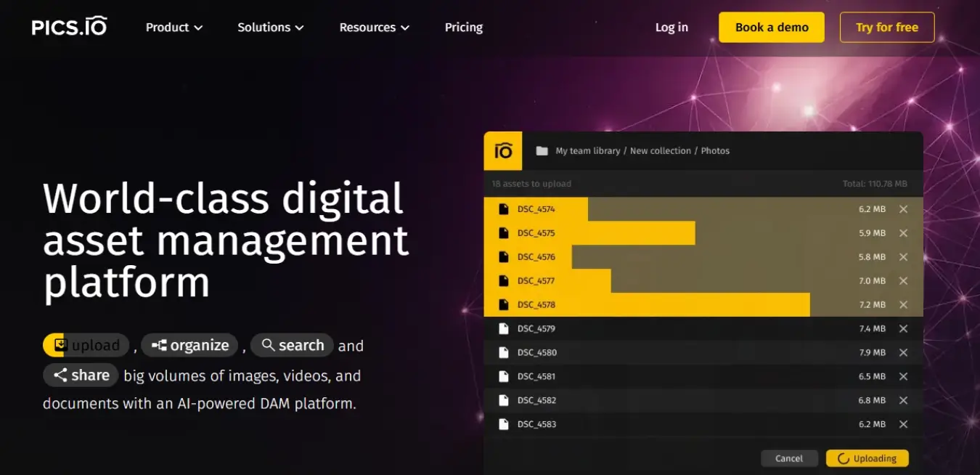This screenshot has width=980, height=475.
Task: Click the Pics.io icon in upload panel
Action: [503, 150]
